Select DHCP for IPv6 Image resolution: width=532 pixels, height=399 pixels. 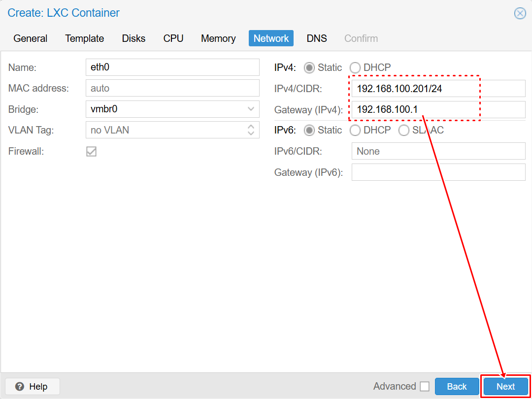[x=355, y=130]
